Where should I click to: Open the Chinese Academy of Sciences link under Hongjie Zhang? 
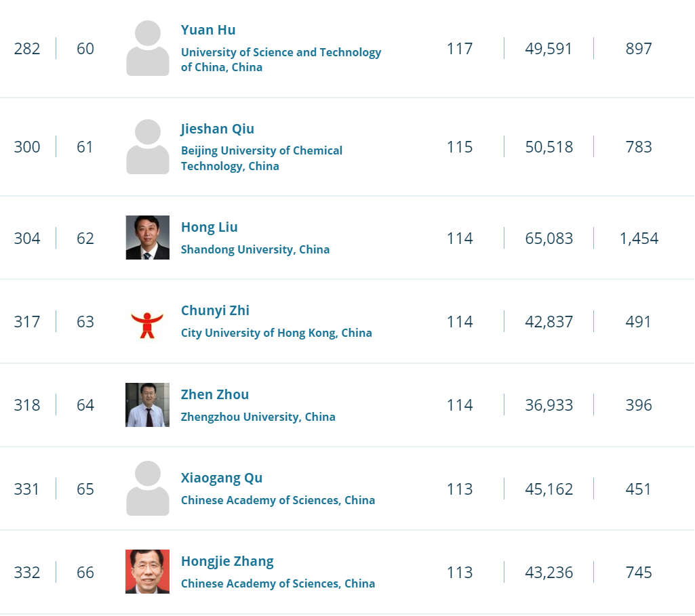[x=277, y=583]
